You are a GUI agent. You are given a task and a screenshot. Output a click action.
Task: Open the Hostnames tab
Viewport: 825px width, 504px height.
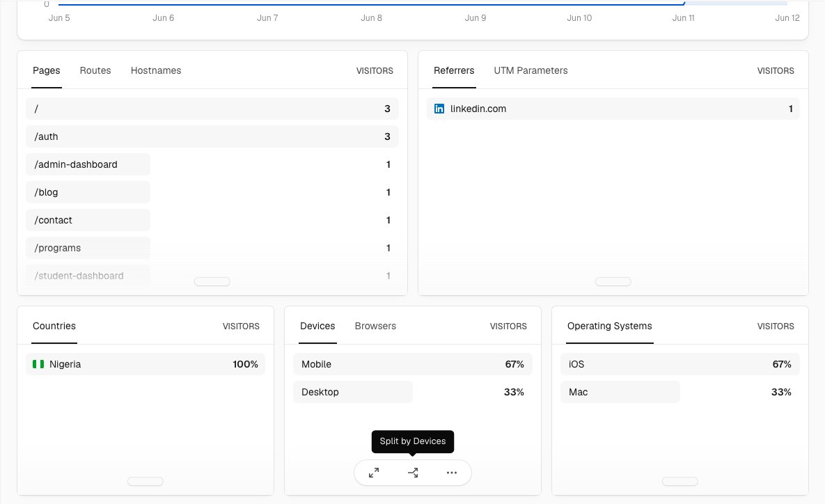click(x=156, y=70)
